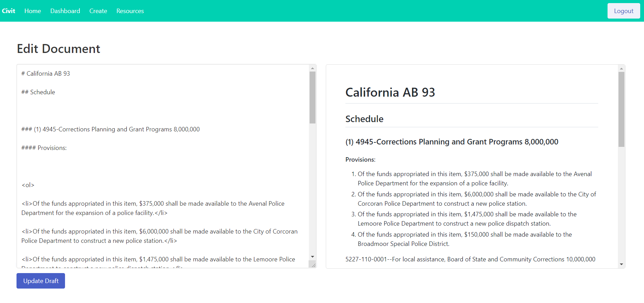Click the editor line about City of Corcoran $6,000,000
The height and width of the screenshot is (303, 644).
(160, 236)
